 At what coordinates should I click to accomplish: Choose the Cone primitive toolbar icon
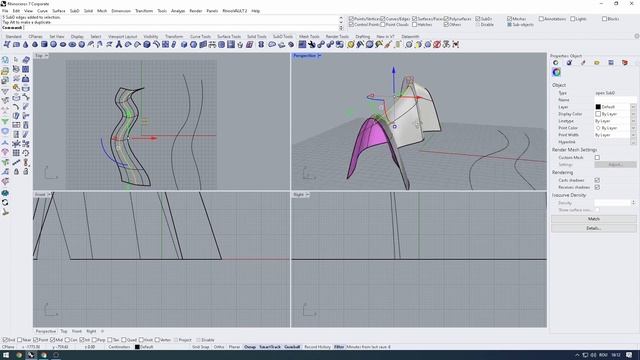26,44
